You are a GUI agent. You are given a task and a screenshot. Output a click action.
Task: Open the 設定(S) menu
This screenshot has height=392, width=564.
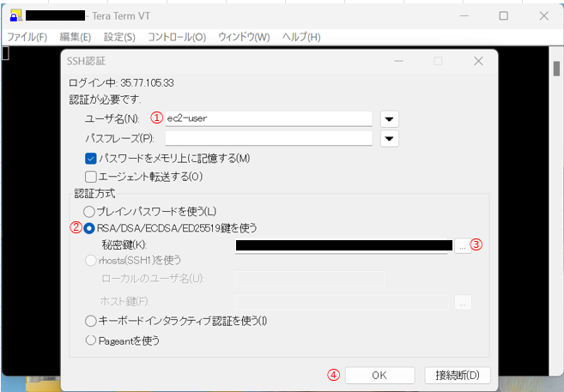pyautogui.click(x=119, y=37)
